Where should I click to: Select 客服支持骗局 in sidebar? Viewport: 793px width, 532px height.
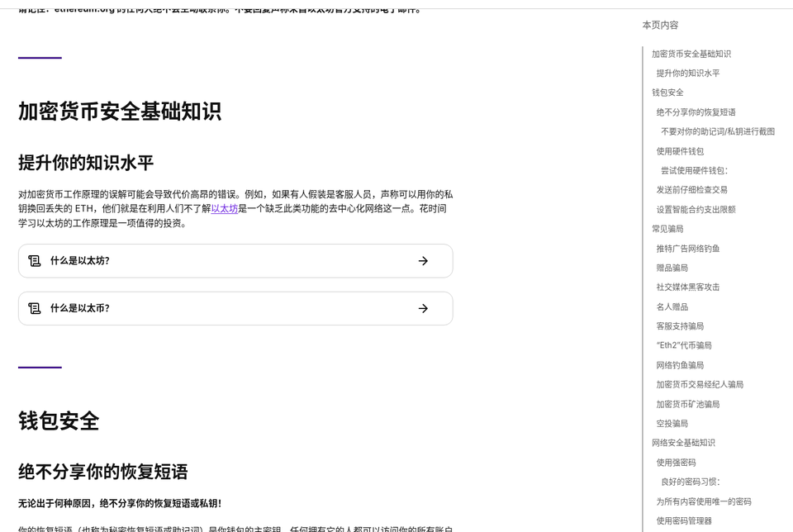click(x=680, y=326)
